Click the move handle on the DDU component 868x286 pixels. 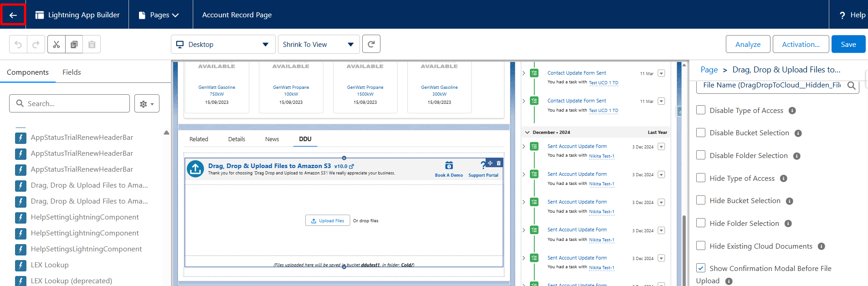(490, 163)
